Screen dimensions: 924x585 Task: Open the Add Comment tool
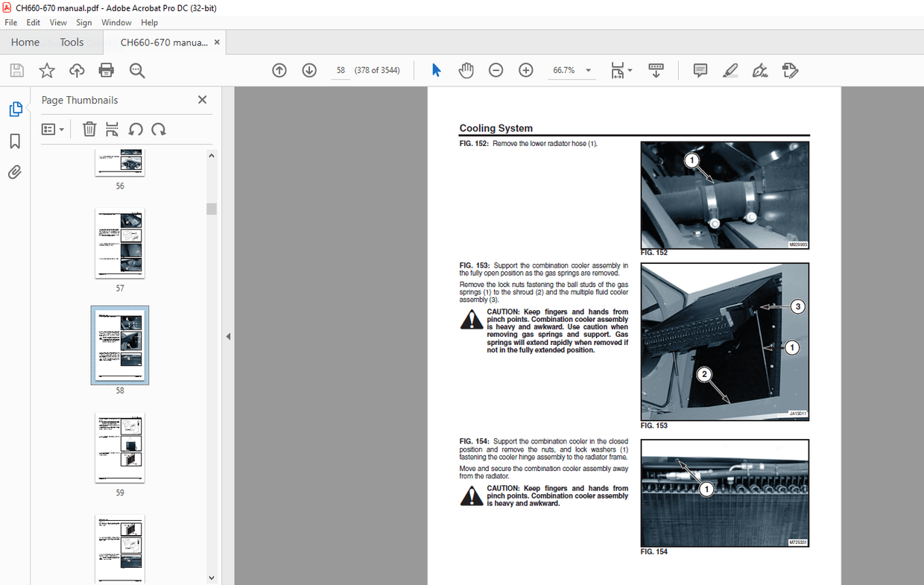click(700, 70)
